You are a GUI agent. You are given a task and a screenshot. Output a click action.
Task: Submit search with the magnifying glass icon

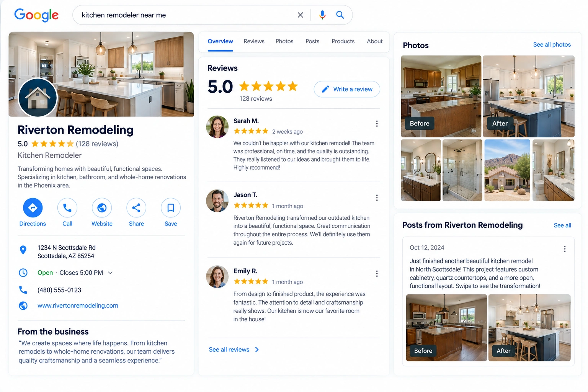pyautogui.click(x=340, y=15)
